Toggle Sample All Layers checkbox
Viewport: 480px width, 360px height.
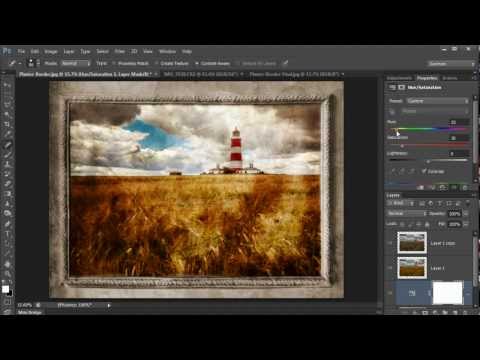click(238, 63)
